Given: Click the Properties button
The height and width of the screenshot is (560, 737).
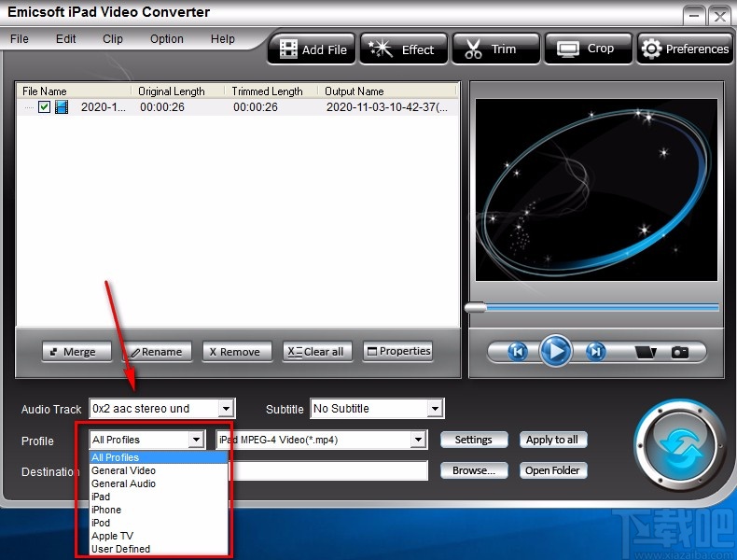Looking at the screenshot, I should [x=397, y=351].
